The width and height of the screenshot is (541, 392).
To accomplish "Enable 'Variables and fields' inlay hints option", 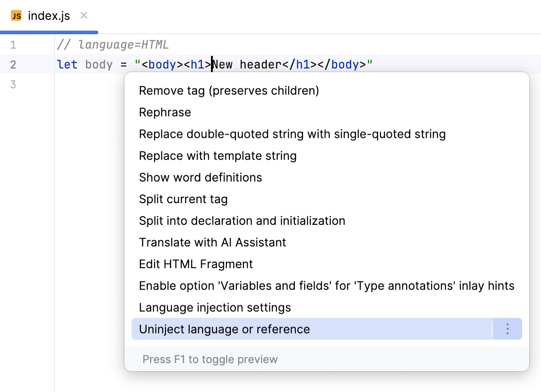I will point(327,285).
